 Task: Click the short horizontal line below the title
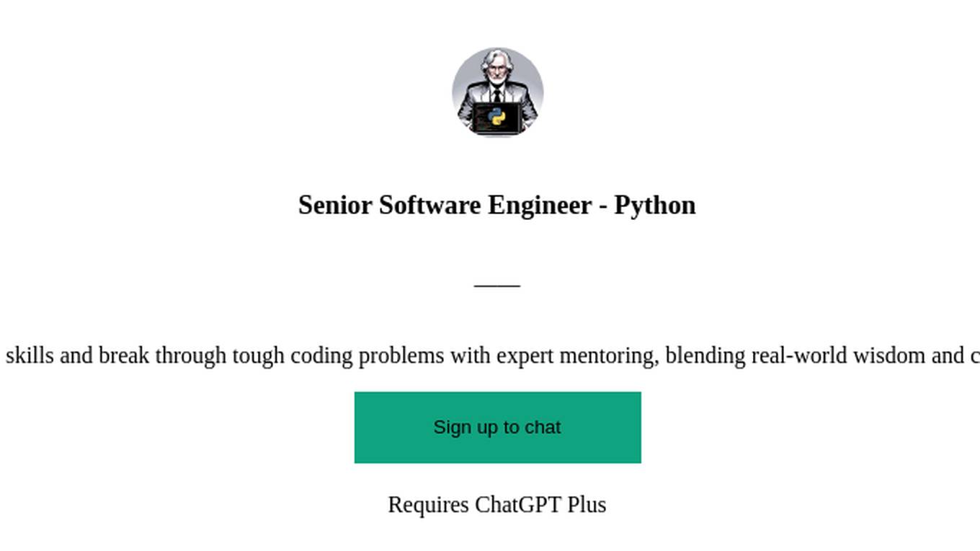pos(497,286)
